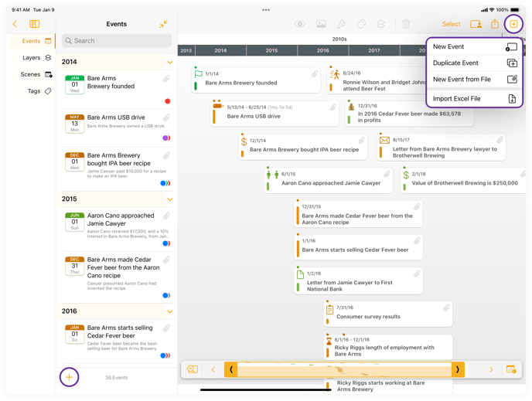This screenshot has width=532, height=401.
Task: Tap the zoom search icon on the timeline bar
Action: [193, 370]
